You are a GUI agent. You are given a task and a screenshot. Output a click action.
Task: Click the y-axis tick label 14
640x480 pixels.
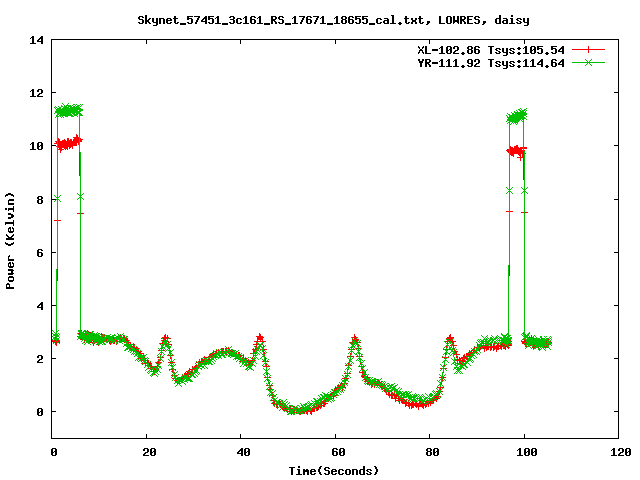[37, 40]
